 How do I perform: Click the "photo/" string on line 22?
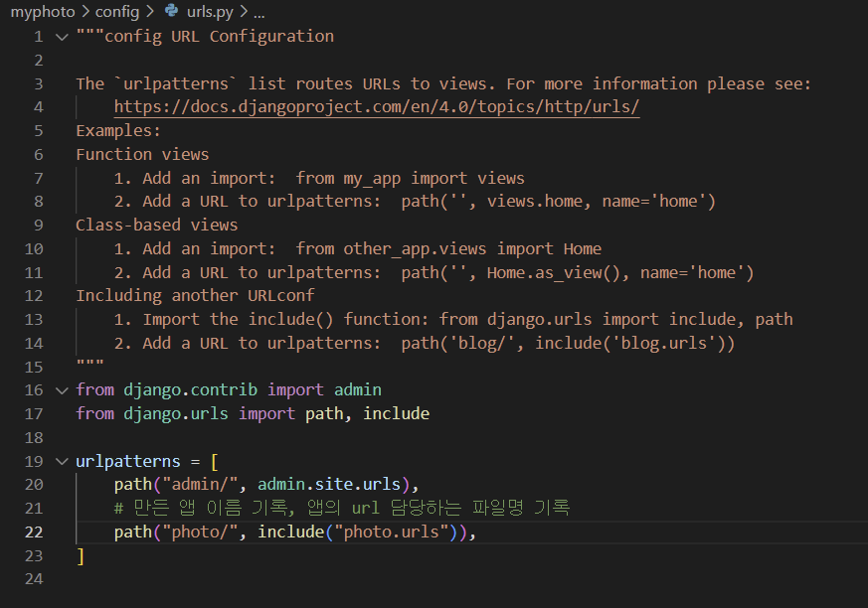[199, 532]
